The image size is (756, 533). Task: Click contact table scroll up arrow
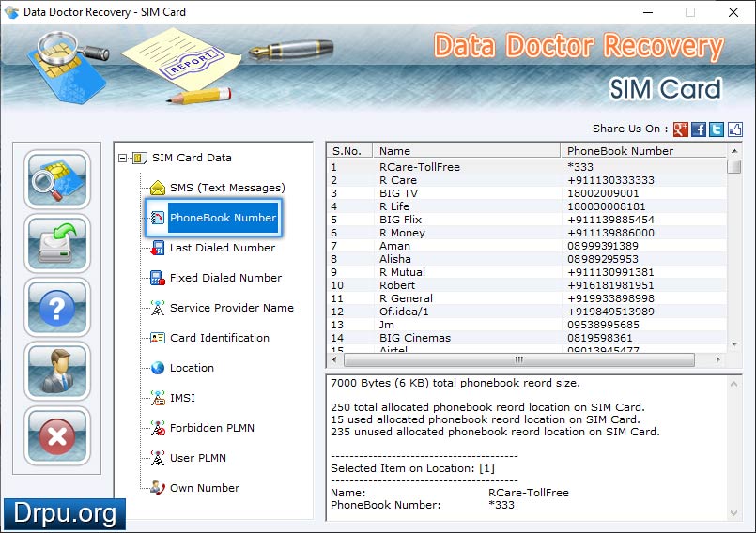point(734,151)
